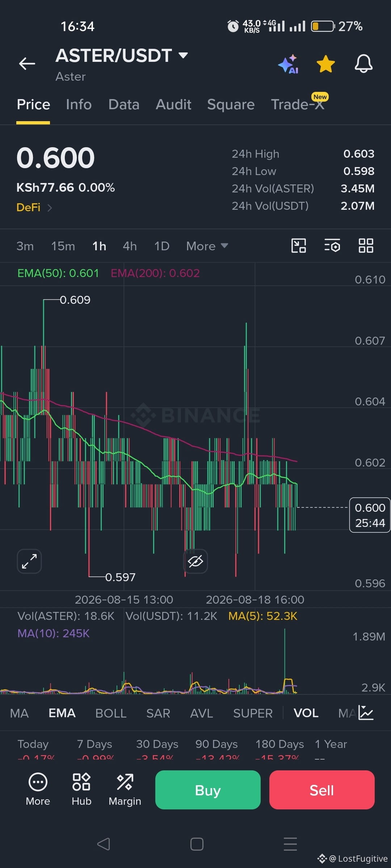Open the Trade-X tab

pyautogui.click(x=298, y=105)
